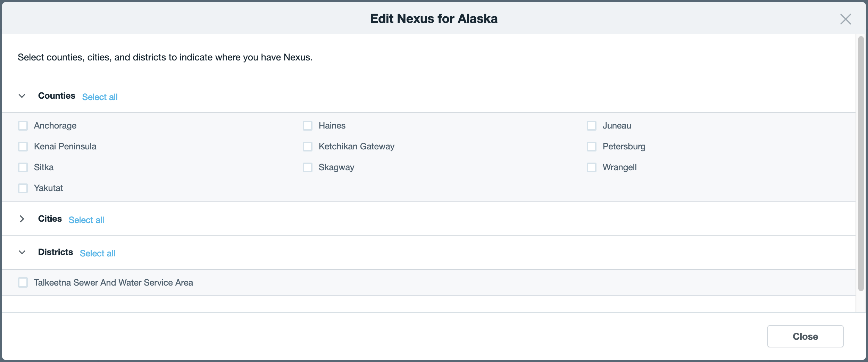Enable the Wrangell checkbox
This screenshot has width=868, height=362.
(x=592, y=167)
